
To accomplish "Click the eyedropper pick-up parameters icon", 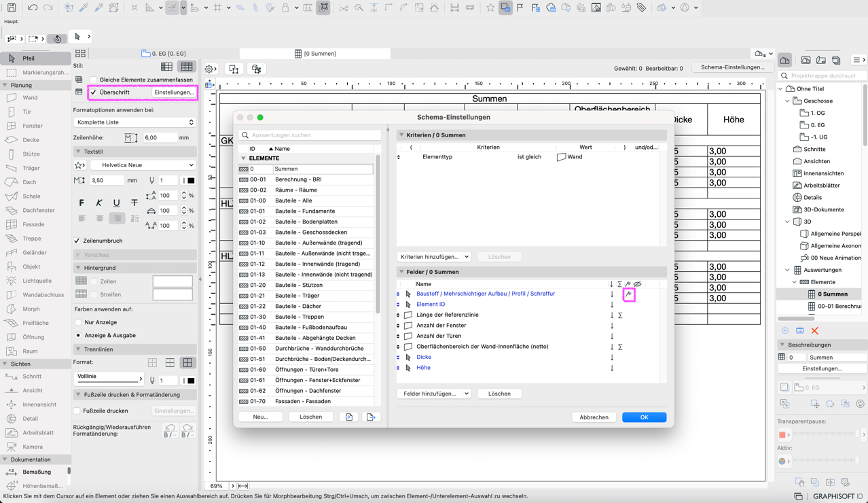I will pyautogui.click(x=84, y=7).
